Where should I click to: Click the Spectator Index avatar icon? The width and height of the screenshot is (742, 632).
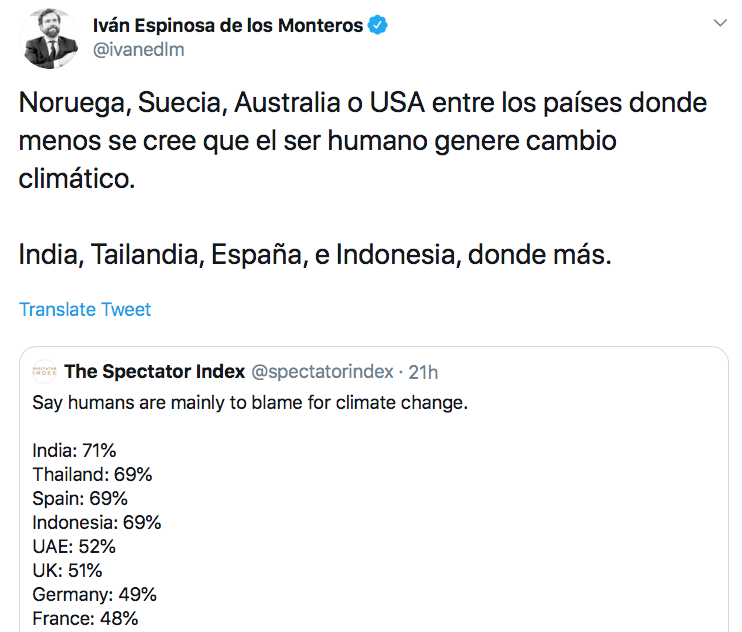pyautogui.click(x=45, y=372)
